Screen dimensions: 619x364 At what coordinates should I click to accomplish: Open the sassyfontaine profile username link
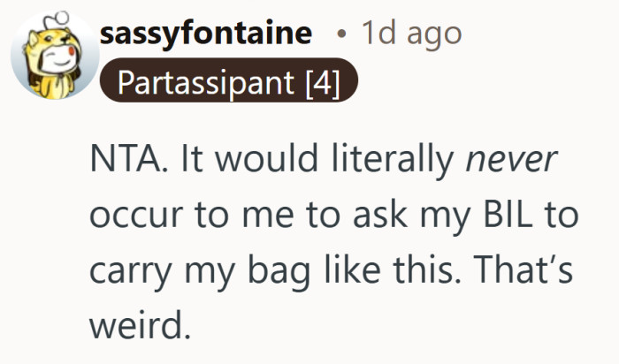(206, 34)
